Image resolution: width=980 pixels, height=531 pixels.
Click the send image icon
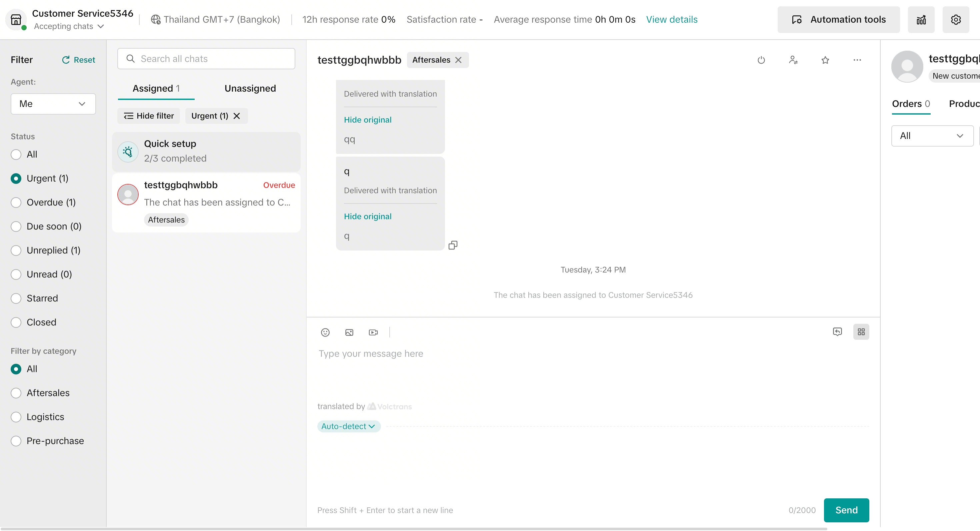click(x=349, y=332)
